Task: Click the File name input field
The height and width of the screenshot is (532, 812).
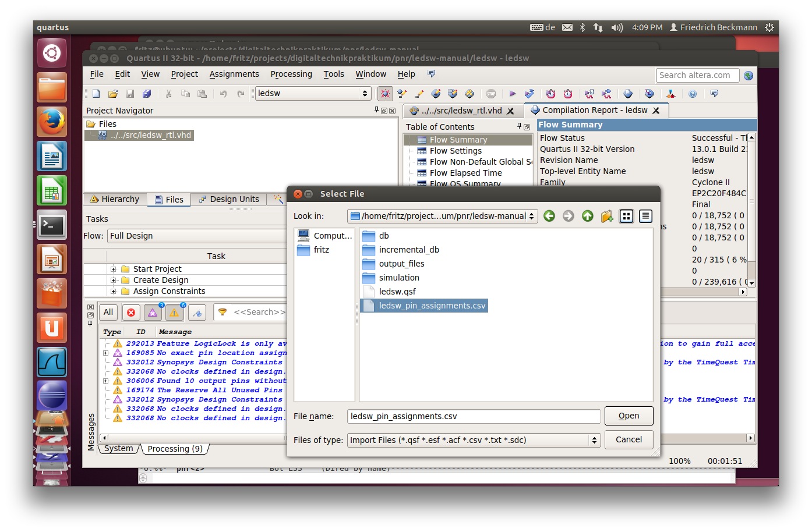Action: point(474,416)
